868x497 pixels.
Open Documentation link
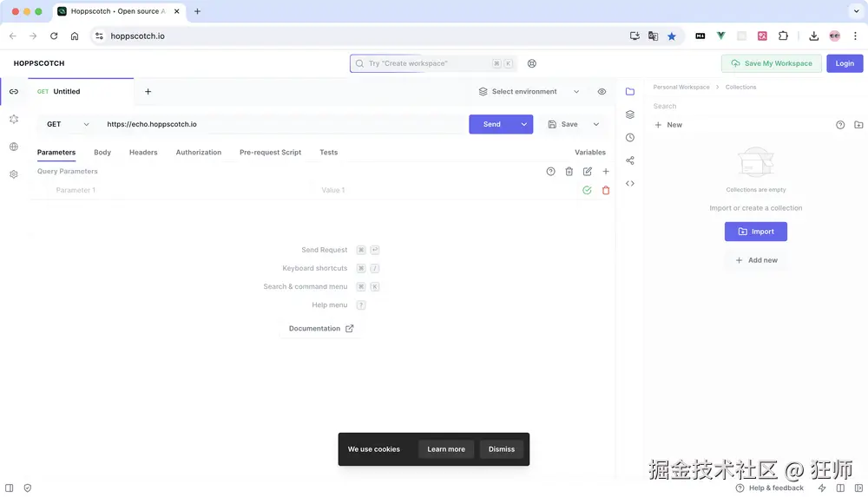[321, 329]
